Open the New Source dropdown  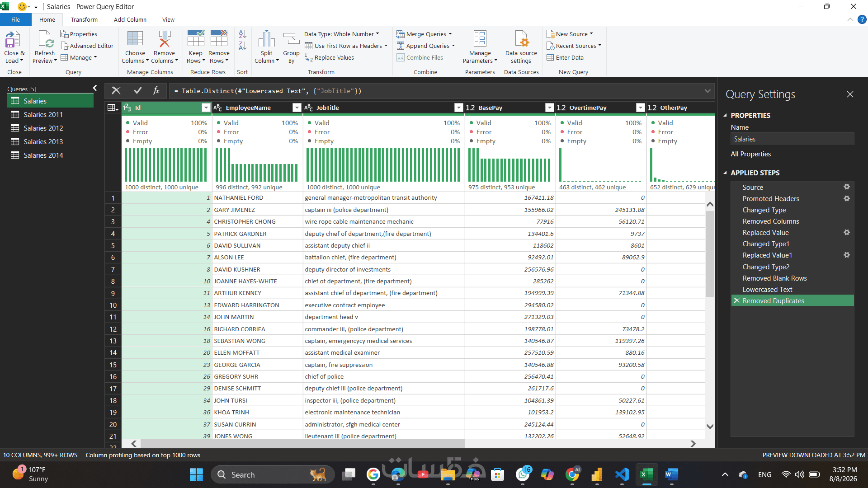(570, 34)
